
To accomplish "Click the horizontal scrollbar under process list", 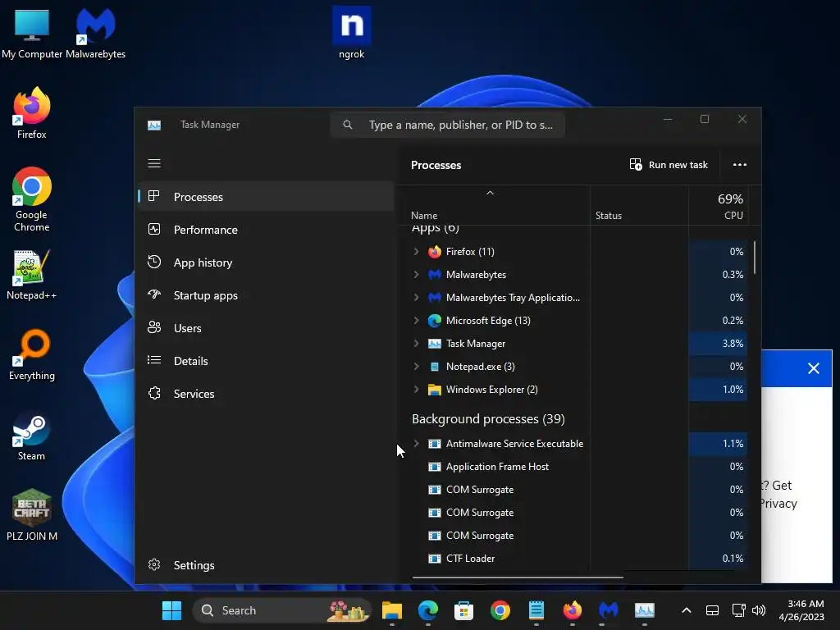I will coord(518,577).
